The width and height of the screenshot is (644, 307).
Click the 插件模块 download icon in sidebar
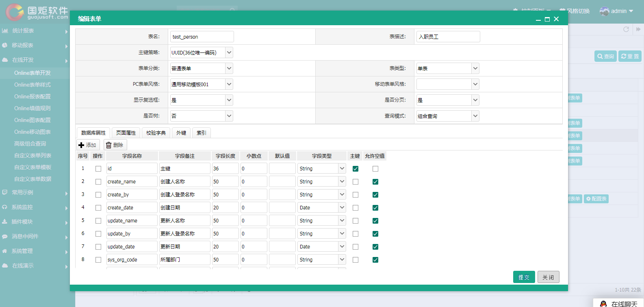click(5, 222)
